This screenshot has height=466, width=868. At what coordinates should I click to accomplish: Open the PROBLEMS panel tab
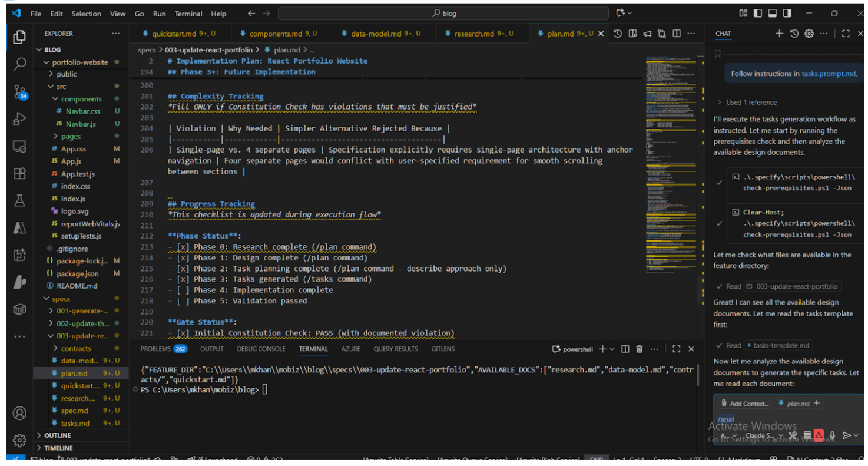coord(164,349)
